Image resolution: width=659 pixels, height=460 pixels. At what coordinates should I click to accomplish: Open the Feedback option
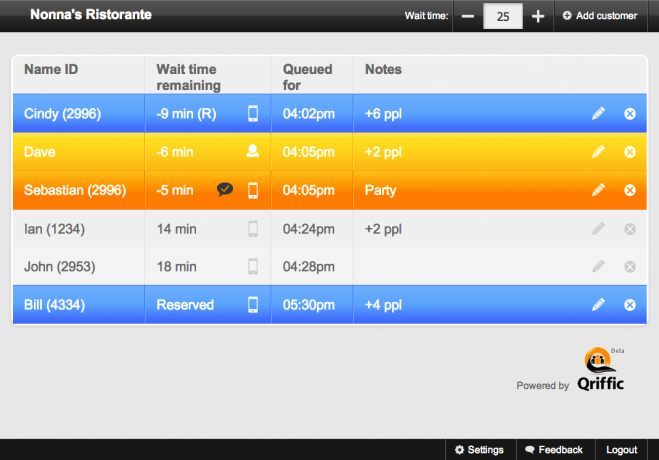pyautogui.click(x=554, y=450)
